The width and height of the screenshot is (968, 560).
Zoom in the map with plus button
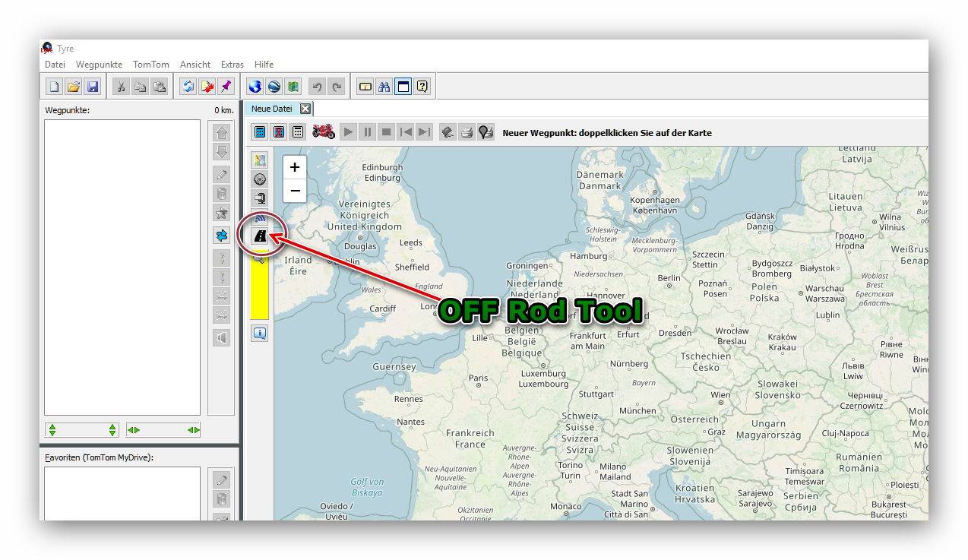point(295,167)
